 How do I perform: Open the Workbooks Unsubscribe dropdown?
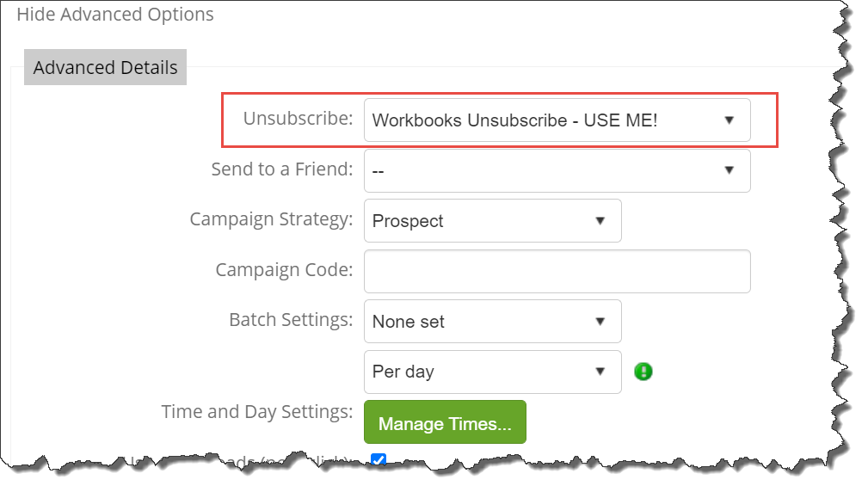point(557,120)
